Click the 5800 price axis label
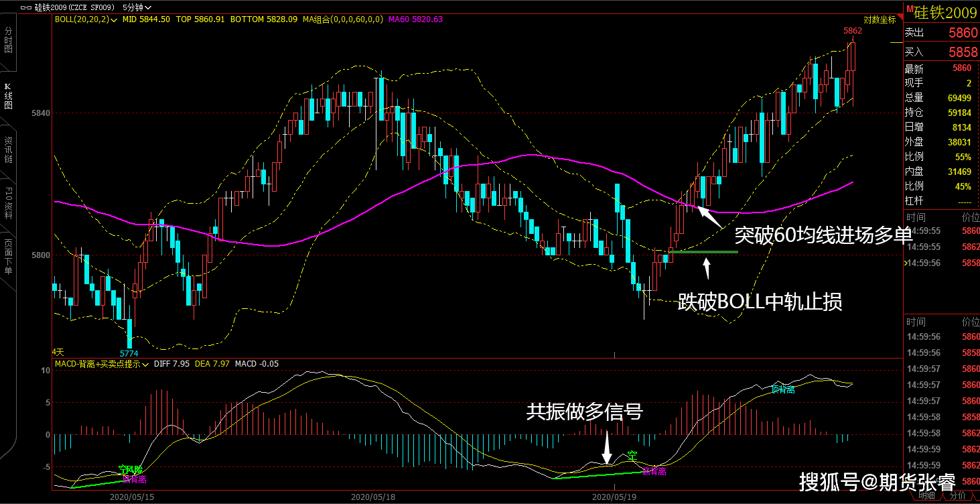Image resolution: width=980 pixels, height=504 pixels. tap(42, 255)
